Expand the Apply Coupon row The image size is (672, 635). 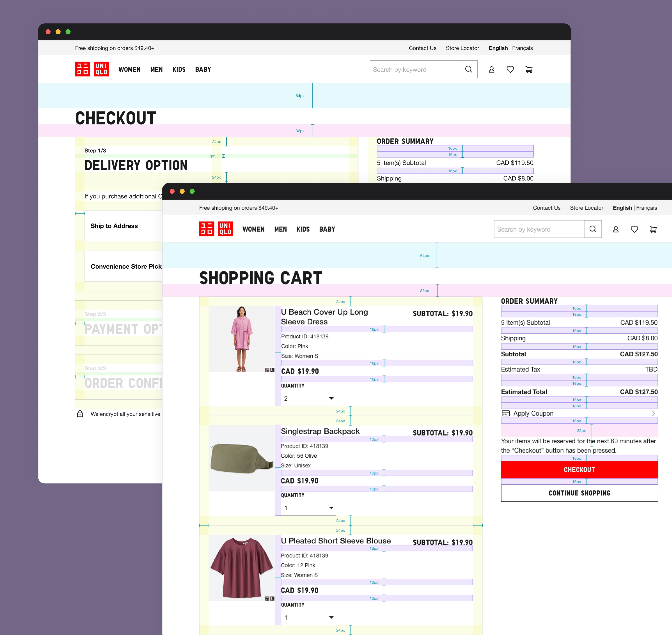[579, 413]
